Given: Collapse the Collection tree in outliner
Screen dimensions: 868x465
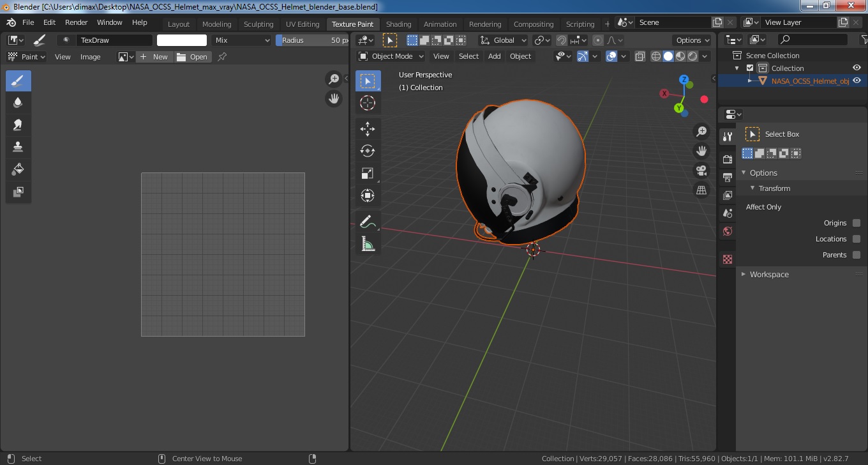Looking at the screenshot, I should pos(737,68).
